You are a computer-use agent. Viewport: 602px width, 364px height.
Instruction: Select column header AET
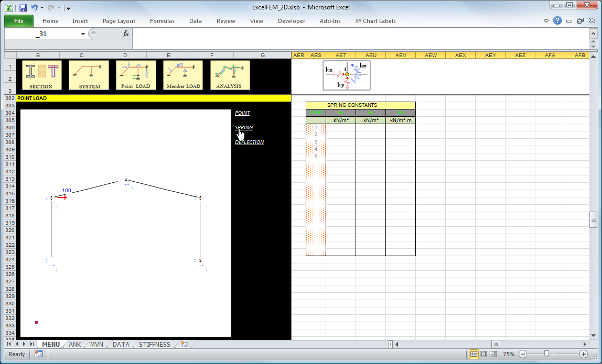(340, 55)
